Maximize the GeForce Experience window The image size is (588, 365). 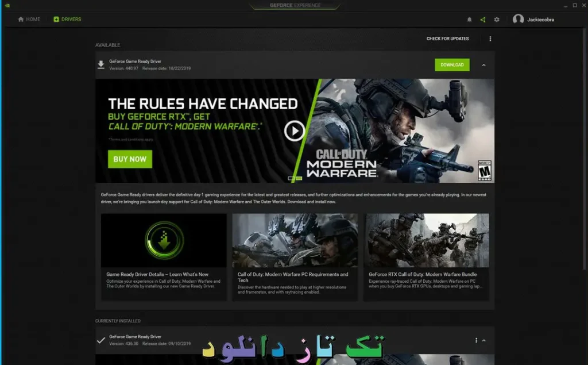point(575,5)
